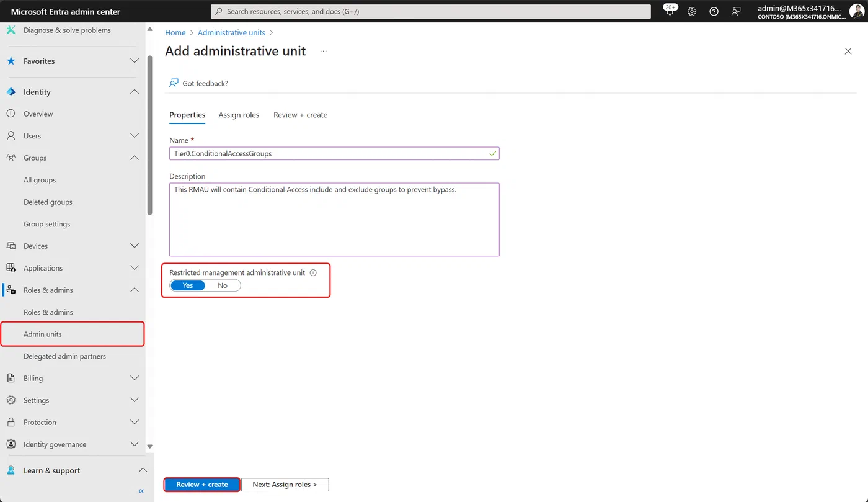Open Admin units in the sidebar
This screenshot has height=502, width=868.
(x=73, y=334)
